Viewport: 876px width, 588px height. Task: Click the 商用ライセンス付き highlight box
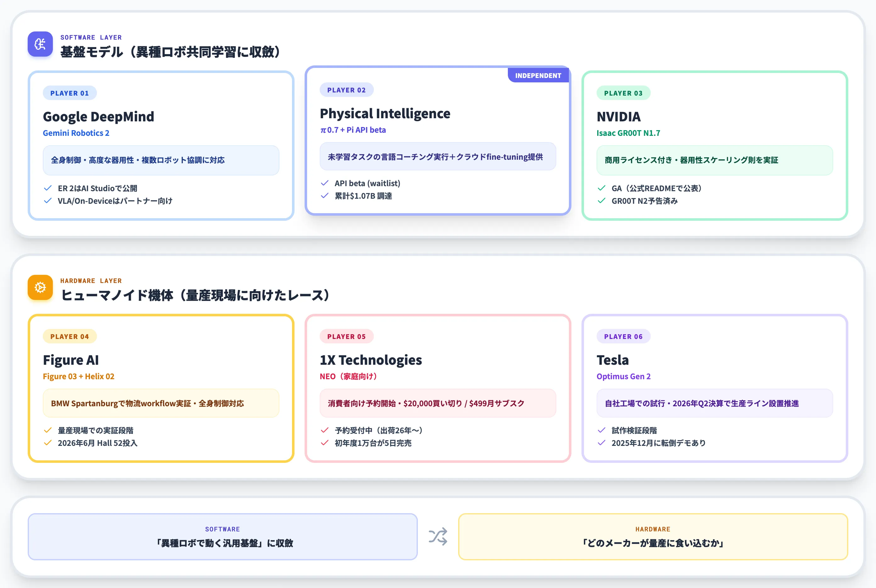[x=715, y=160]
